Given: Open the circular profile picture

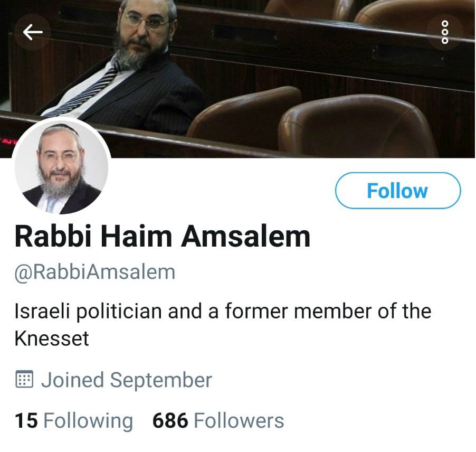Looking at the screenshot, I should tap(62, 167).
